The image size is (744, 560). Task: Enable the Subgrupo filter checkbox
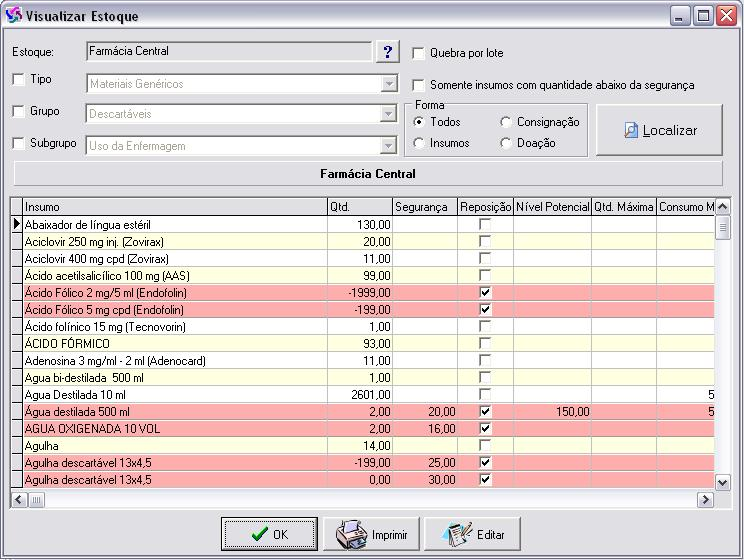(19, 143)
